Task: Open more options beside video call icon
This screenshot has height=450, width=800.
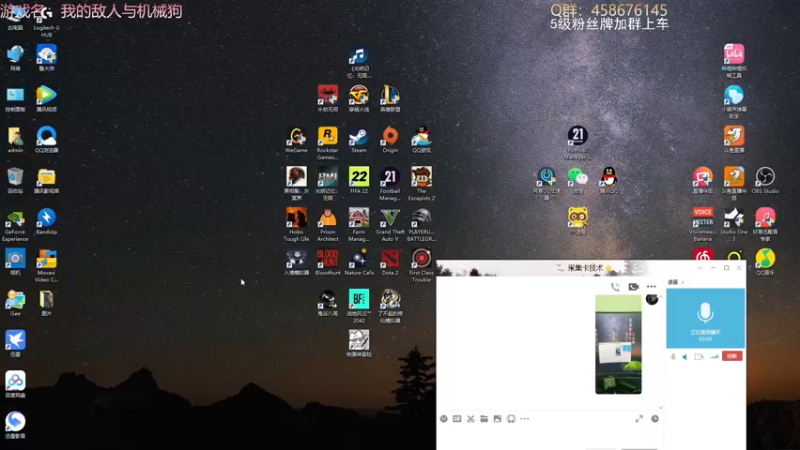Action: point(651,287)
